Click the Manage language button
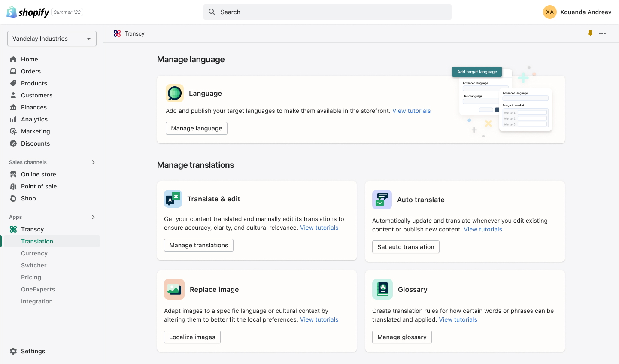Viewport: 619px width, 364px height. coord(197,128)
